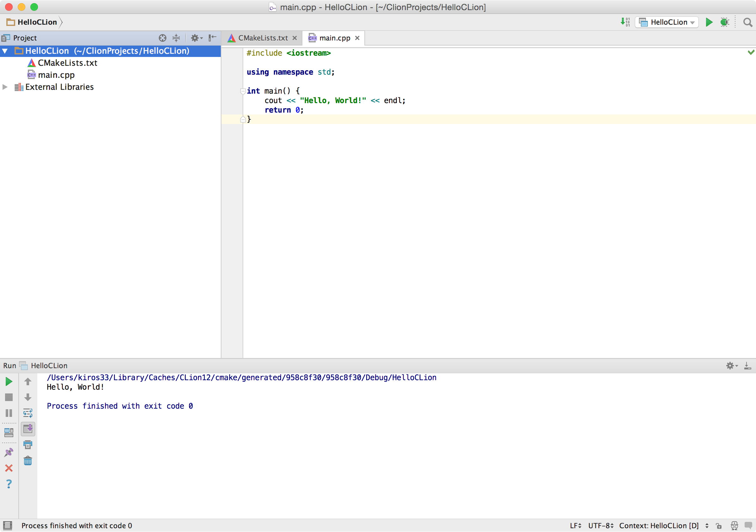Fold main function at opening brace
This screenshot has width=756, height=532.
pyautogui.click(x=243, y=91)
